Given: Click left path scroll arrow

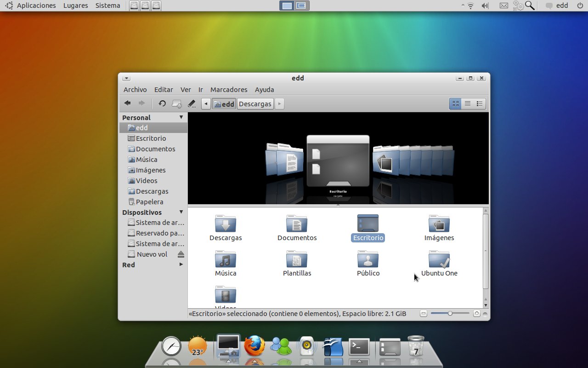Looking at the screenshot, I should (x=206, y=103).
